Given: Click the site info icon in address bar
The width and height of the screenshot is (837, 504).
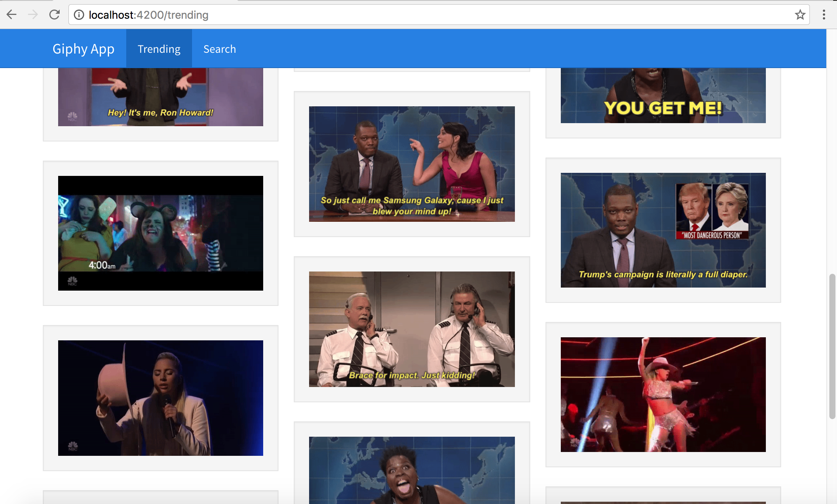Looking at the screenshot, I should pos(79,15).
